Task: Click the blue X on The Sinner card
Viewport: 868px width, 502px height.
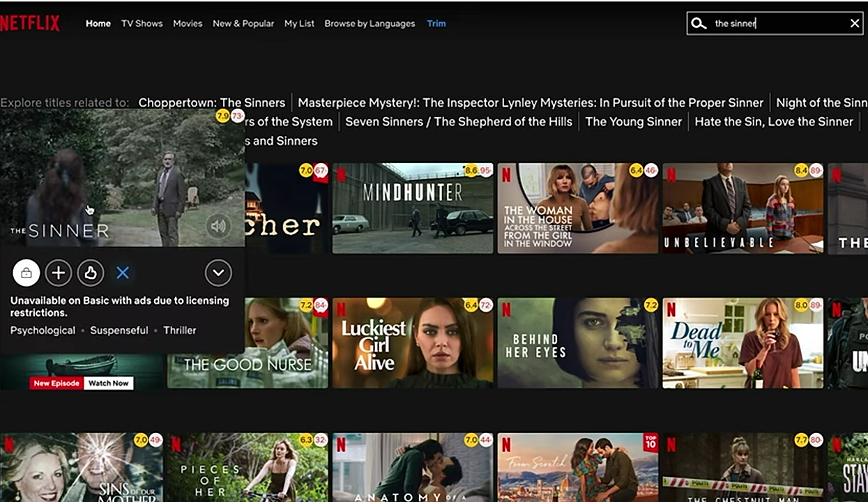Action: pyautogui.click(x=123, y=273)
